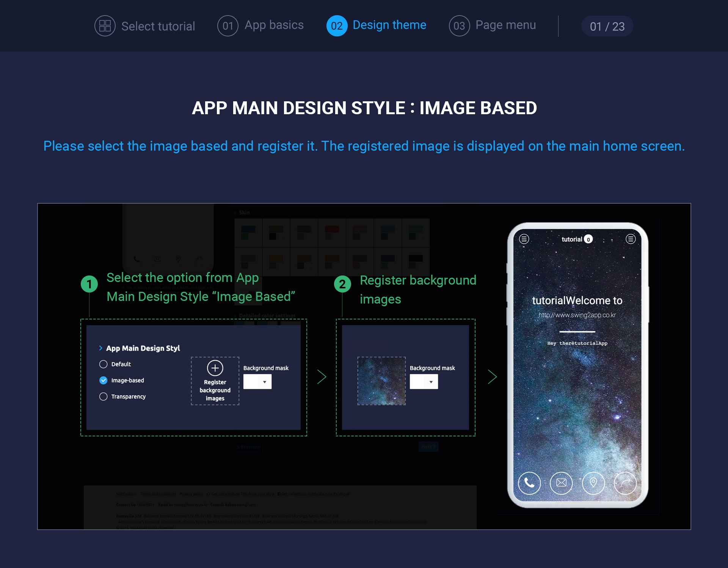Tap the share arrow icon on phone
This screenshot has width=728, height=568.
625,483
